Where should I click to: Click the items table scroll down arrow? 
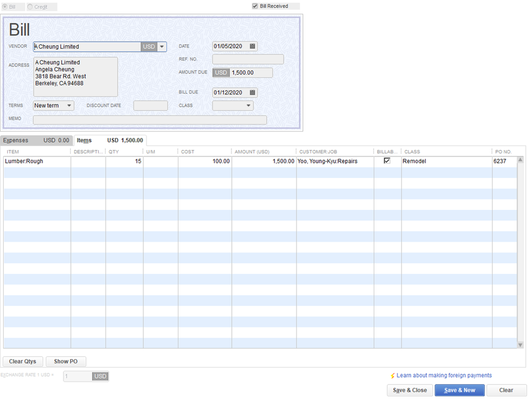coord(520,345)
